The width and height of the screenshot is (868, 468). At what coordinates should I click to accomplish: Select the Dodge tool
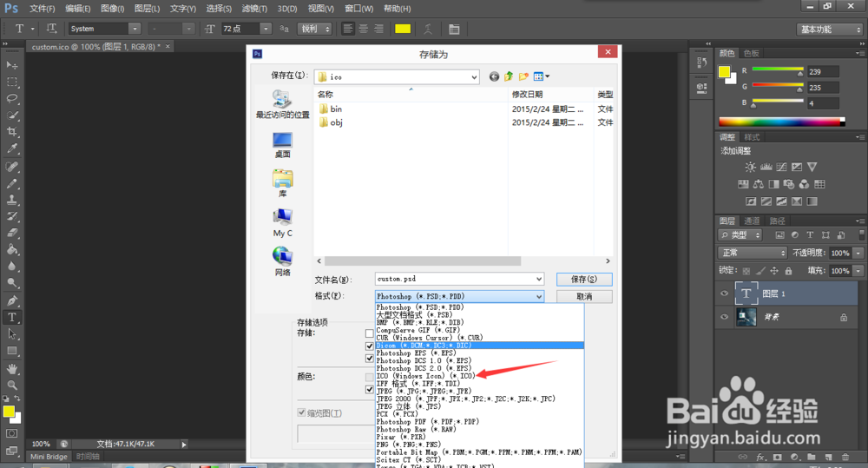tap(12, 283)
